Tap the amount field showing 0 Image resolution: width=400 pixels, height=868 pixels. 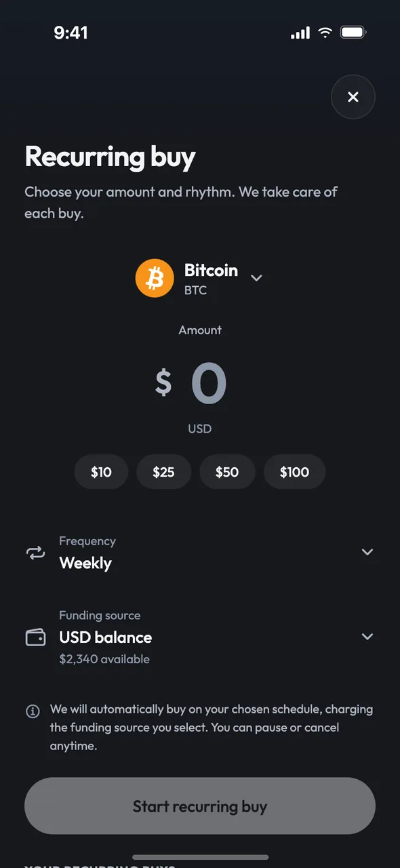tap(208, 384)
